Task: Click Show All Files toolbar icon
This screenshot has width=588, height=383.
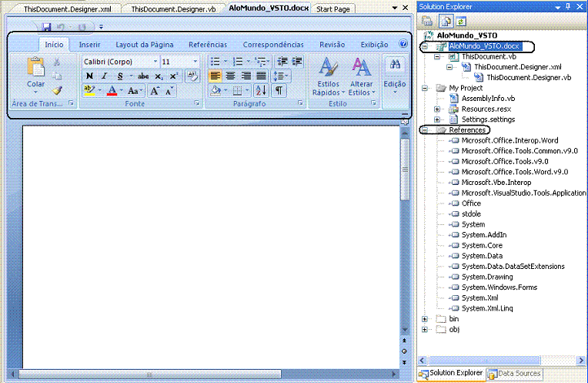Action: tap(446, 22)
